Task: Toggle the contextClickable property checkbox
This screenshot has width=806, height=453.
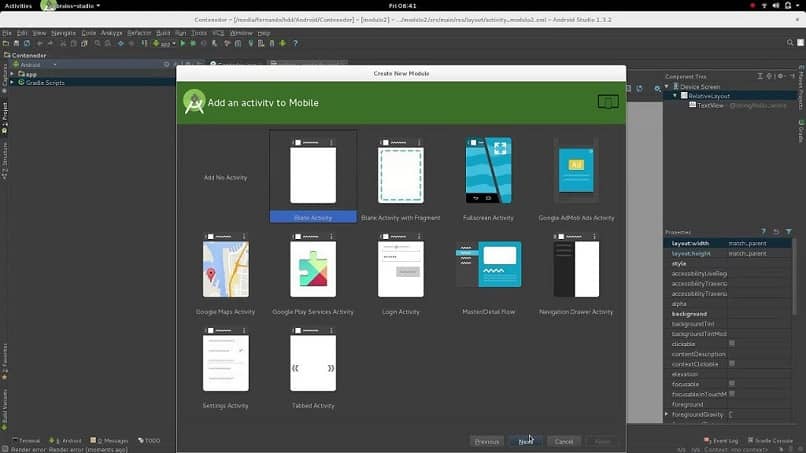Action: point(731,364)
